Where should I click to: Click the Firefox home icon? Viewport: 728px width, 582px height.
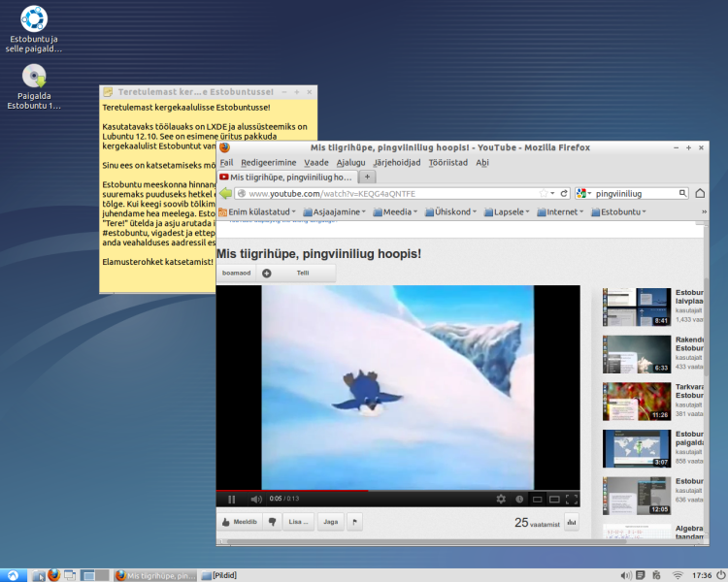[x=700, y=194]
